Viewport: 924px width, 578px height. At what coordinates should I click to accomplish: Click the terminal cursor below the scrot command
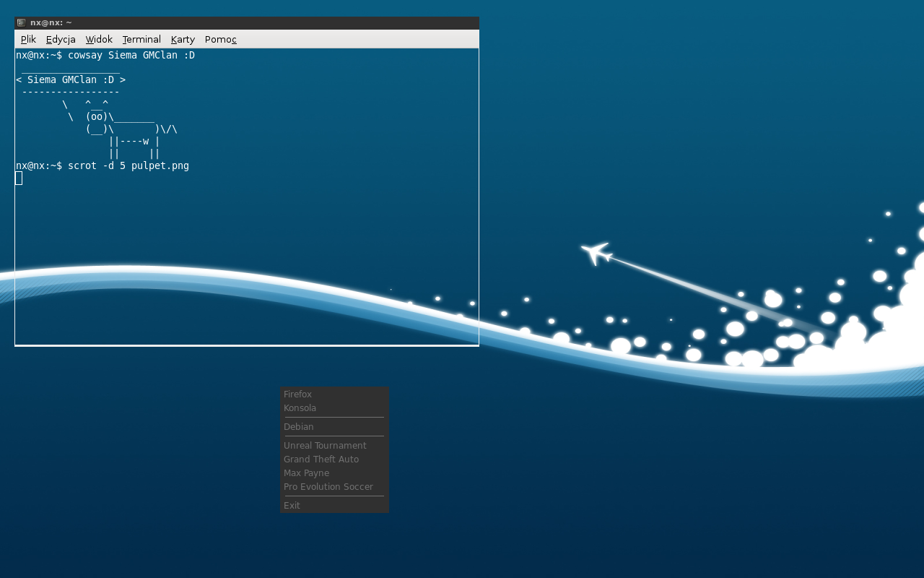[x=19, y=178]
